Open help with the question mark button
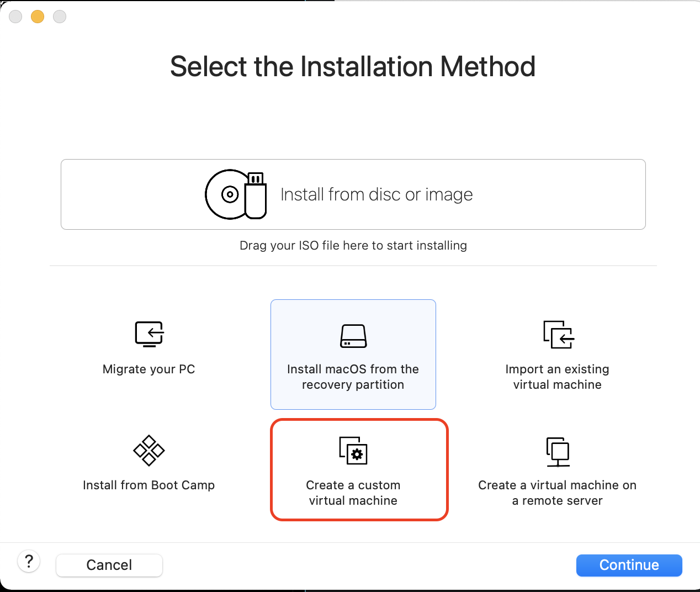The width and height of the screenshot is (700, 592). (x=29, y=562)
